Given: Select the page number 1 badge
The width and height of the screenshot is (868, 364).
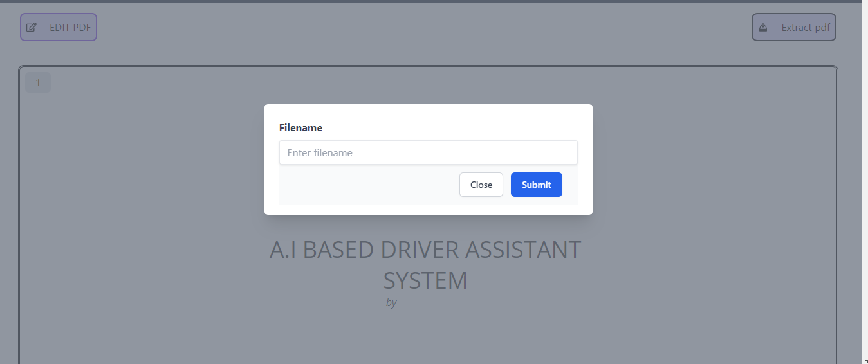Looking at the screenshot, I should (38, 82).
